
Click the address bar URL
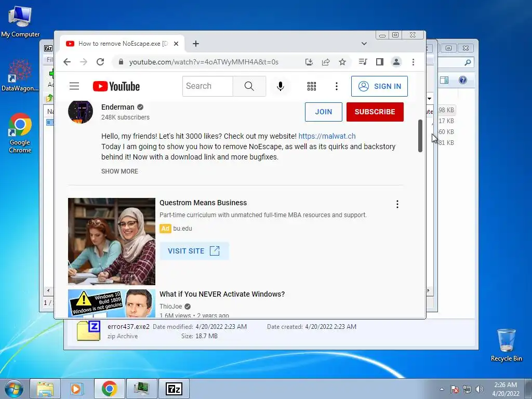pyautogui.click(x=204, y=62)
